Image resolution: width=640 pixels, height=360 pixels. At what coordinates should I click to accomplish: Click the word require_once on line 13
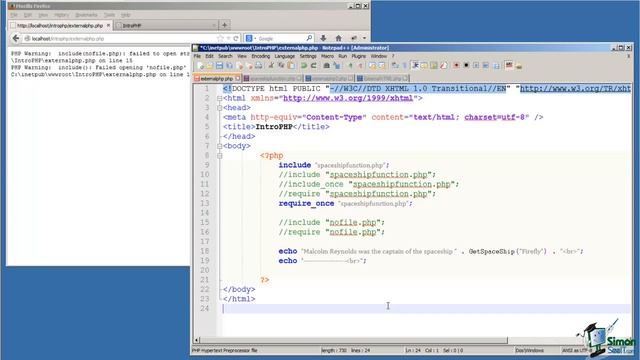[306, 203]
